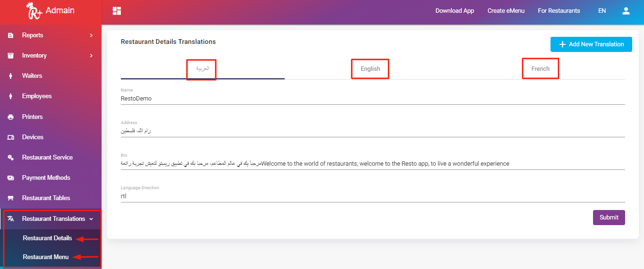644x269 pixels.
Task: Open the user profile icon
Action: pos(626,11)
